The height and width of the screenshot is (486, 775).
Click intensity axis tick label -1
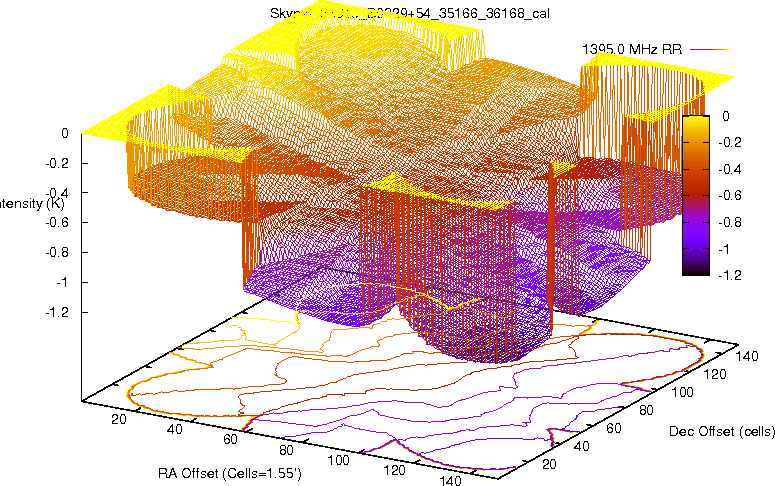coord(62,282)
